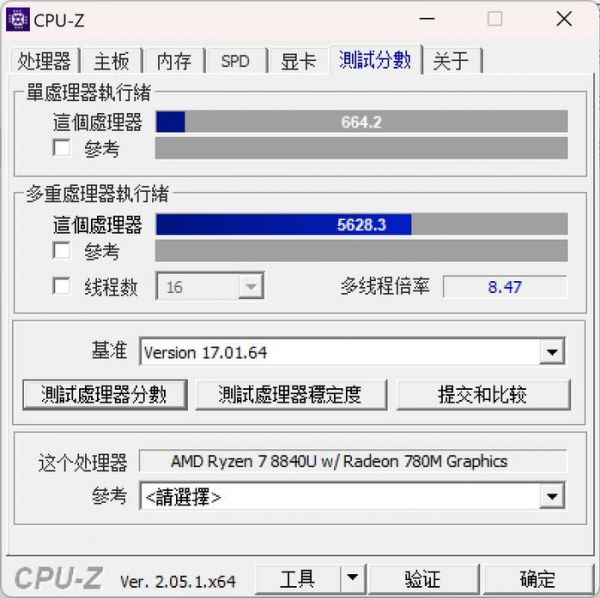Click the 測試處理器穩定度 button
This screenshot has width=600, height=598.
(x=291, y=394)
